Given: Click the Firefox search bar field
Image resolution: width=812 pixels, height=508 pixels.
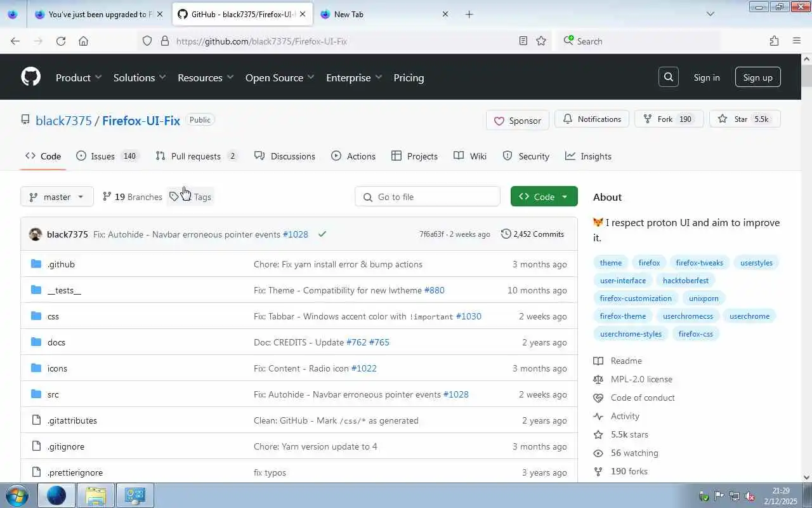Looking at the screenshot, I should click(x=639, y=41).
